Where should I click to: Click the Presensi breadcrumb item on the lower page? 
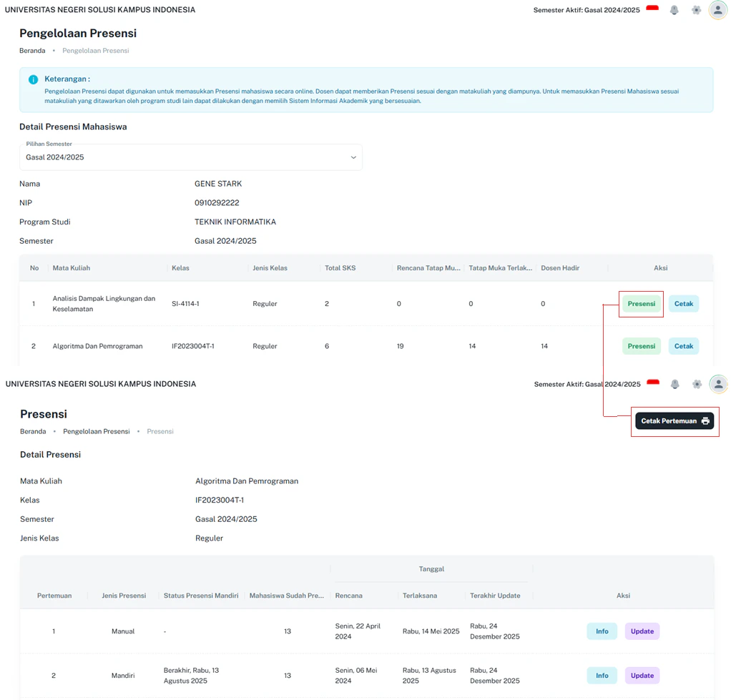click(x=160, y=432)
